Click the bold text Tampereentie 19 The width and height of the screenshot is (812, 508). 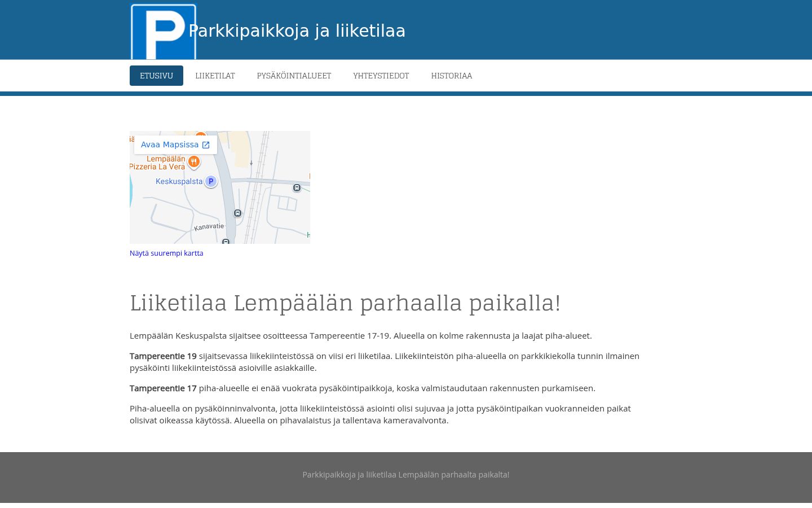click(x=163, y=356)
